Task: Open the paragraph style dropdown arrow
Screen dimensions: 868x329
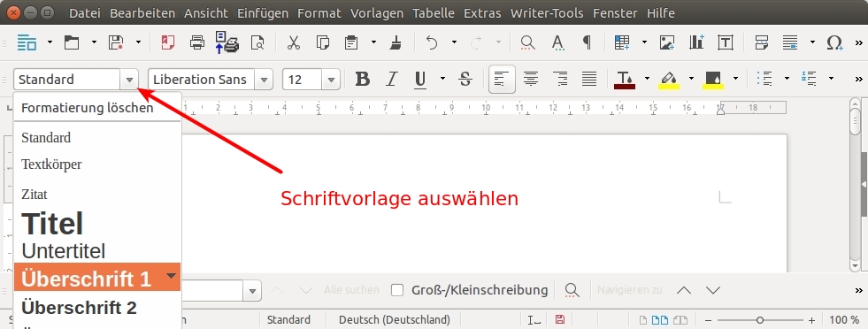Action: click(x=129, y=80)
